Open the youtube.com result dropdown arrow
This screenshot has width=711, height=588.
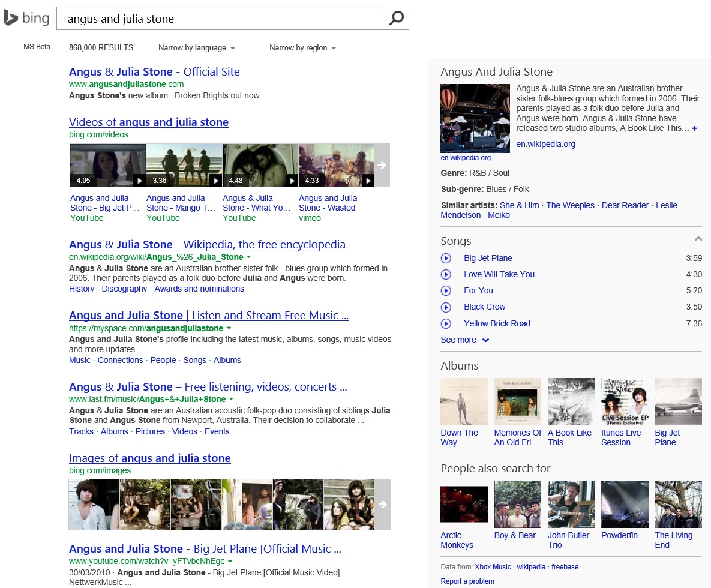coord(230,561)
